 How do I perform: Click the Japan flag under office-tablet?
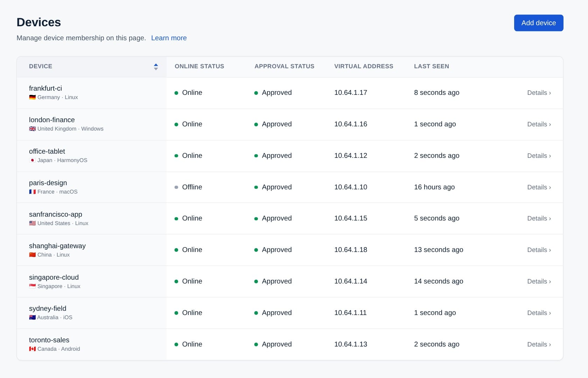click(32, 160)
